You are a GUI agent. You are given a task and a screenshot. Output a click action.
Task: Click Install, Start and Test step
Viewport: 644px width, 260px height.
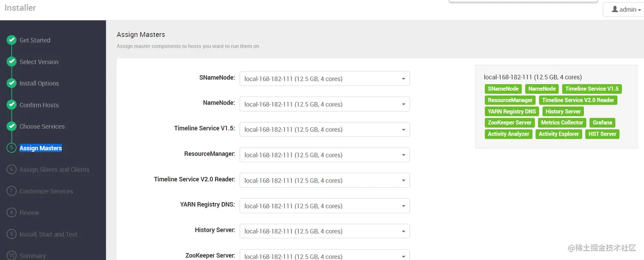[49, 234]
